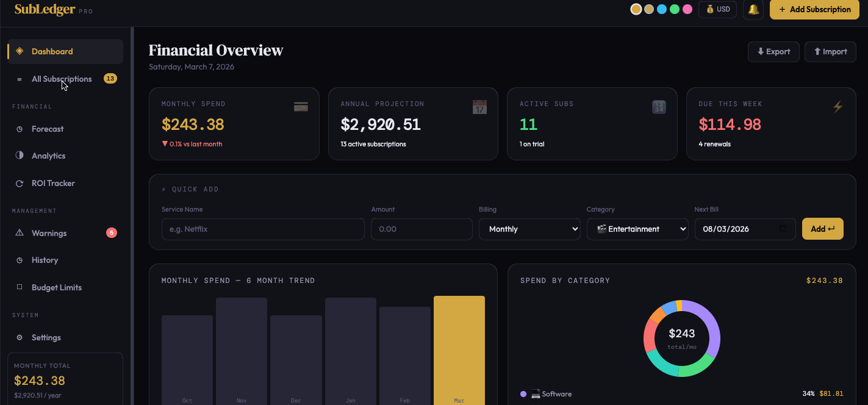Click the Service Name input field

(x=262, y=229)
